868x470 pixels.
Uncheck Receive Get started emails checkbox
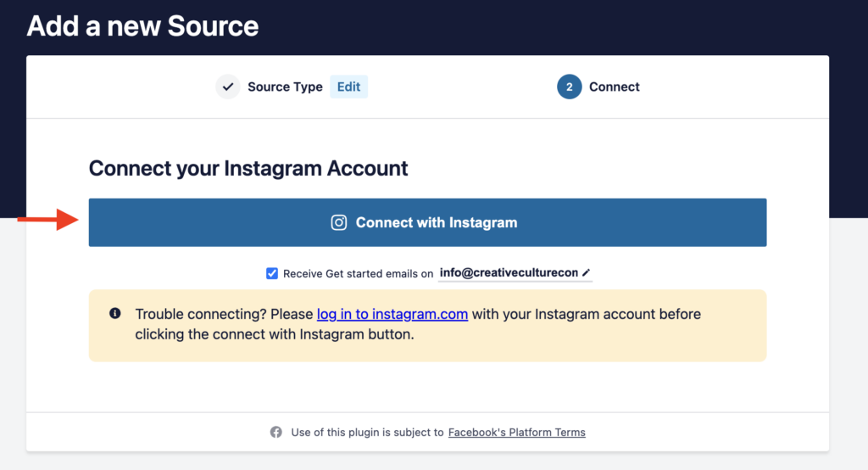pyautogui.click(x=272, y=273)
